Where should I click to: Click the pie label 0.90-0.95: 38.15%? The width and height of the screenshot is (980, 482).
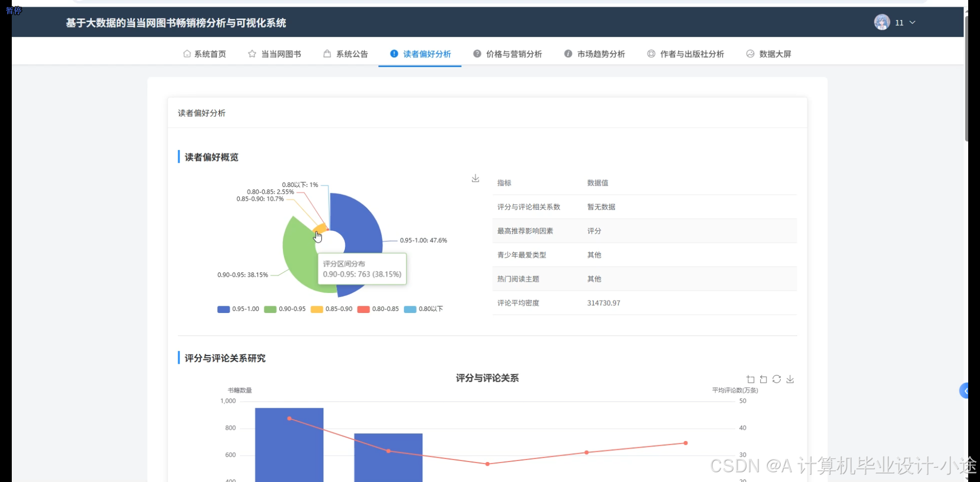(242, 275)
